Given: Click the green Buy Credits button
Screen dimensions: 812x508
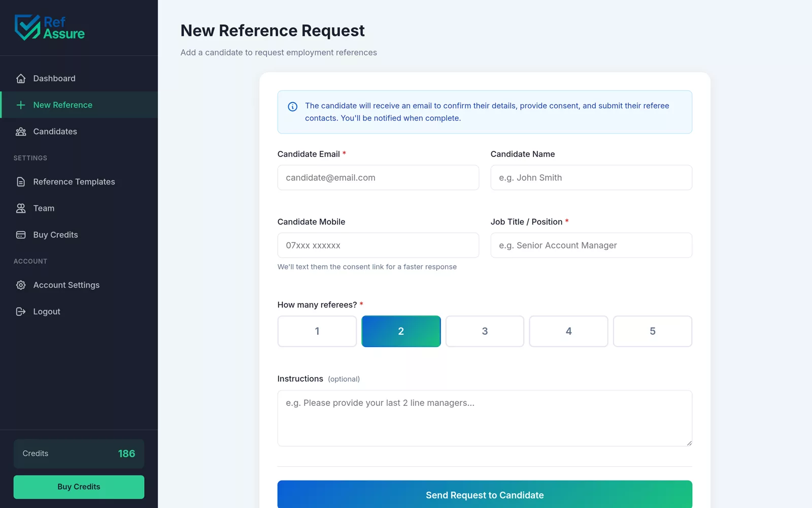Looking at the screenshot, I should click(x=79, y=487).
